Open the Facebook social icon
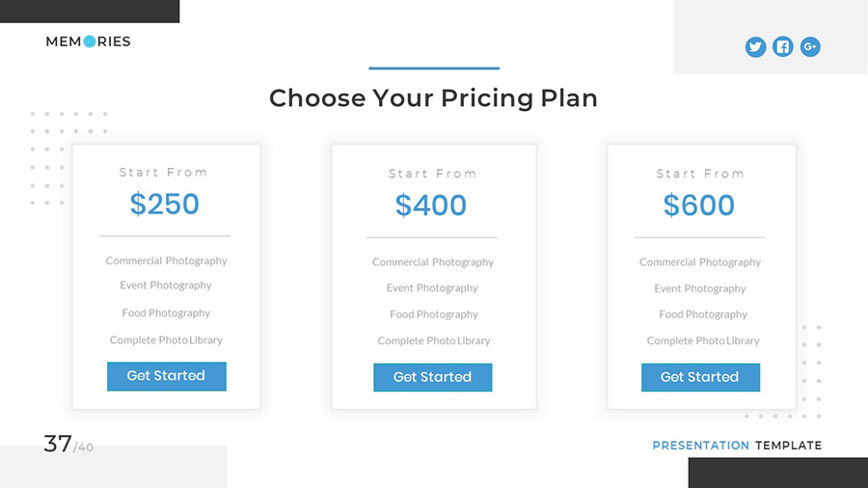Image resolution: width=868 pixels, height=488 pixels. tap(783, 46)
